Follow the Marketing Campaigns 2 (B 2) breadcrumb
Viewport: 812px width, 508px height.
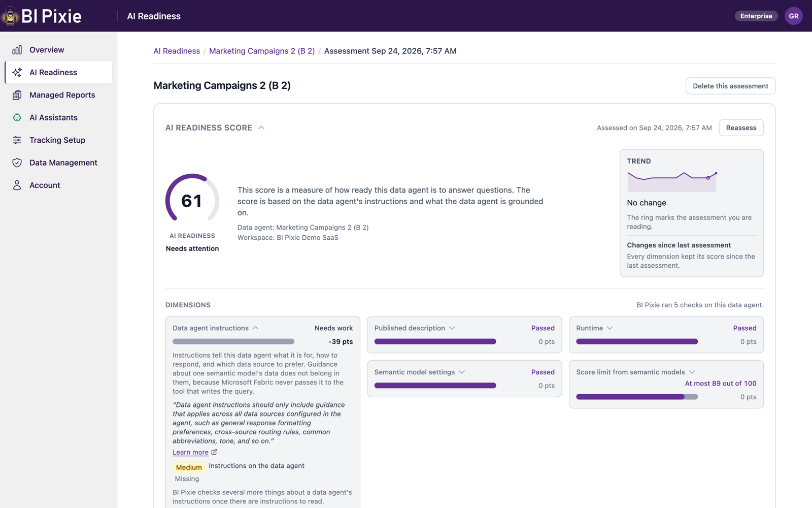[262, 51]
